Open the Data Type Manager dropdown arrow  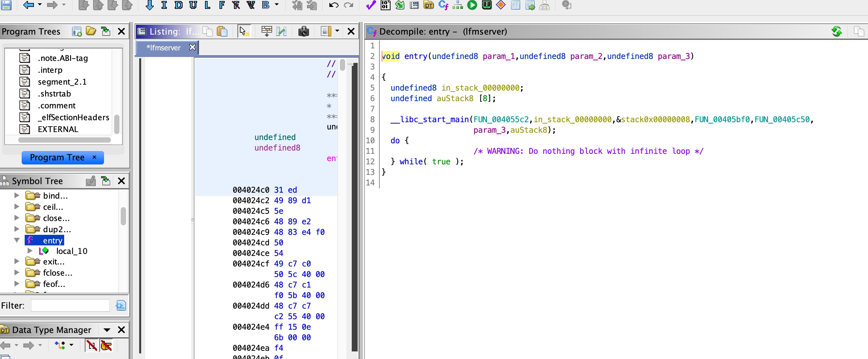point(107,330)
